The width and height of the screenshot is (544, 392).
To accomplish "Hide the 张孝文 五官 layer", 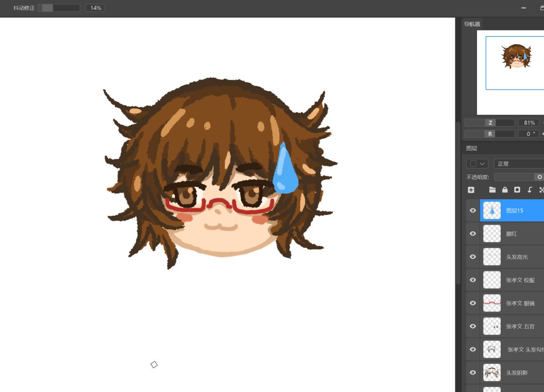I will (472, 326).
